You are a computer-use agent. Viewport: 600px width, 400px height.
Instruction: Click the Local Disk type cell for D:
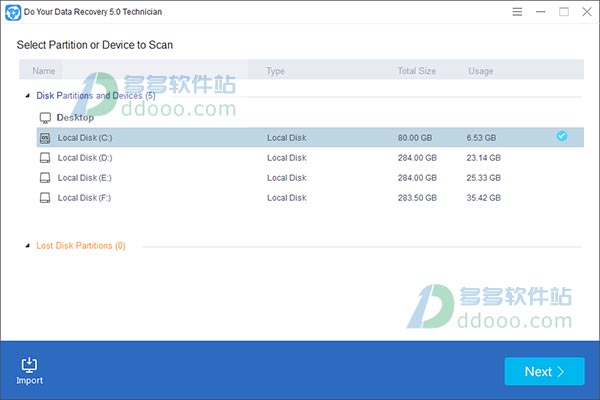(287, 158)
